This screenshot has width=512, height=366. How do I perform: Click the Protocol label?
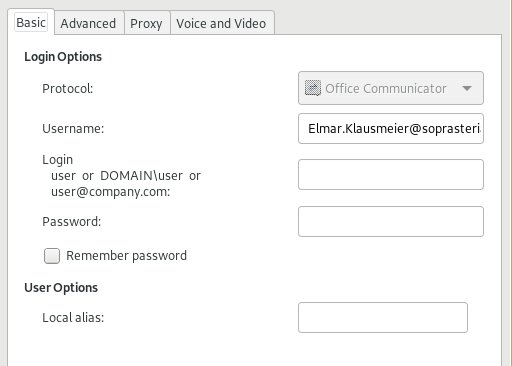[x=68, y=89]
